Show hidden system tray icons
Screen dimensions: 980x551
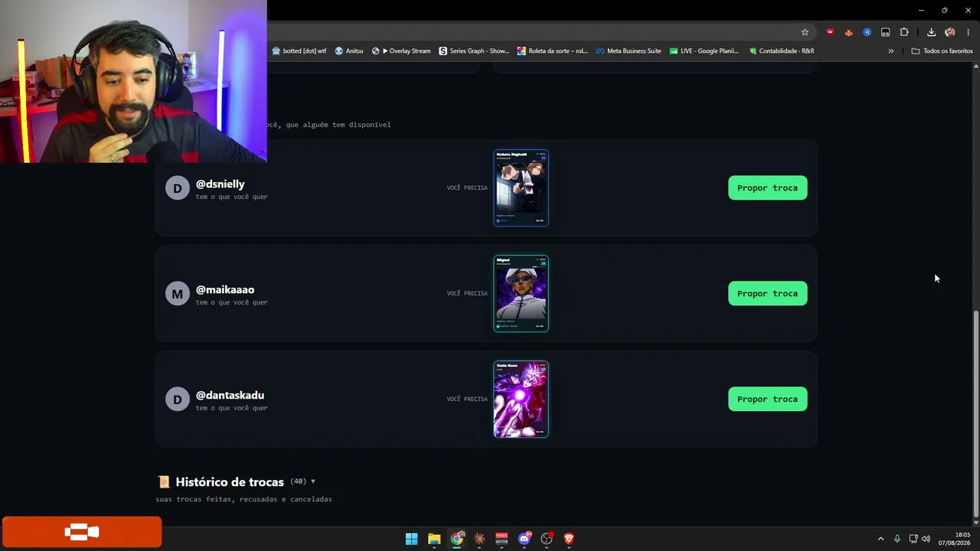click(880, 539)
